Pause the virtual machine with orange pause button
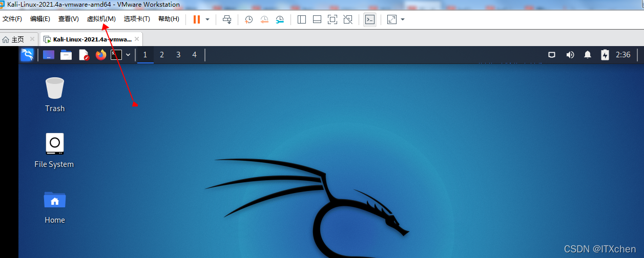644x258 pixels. point(197,19)
